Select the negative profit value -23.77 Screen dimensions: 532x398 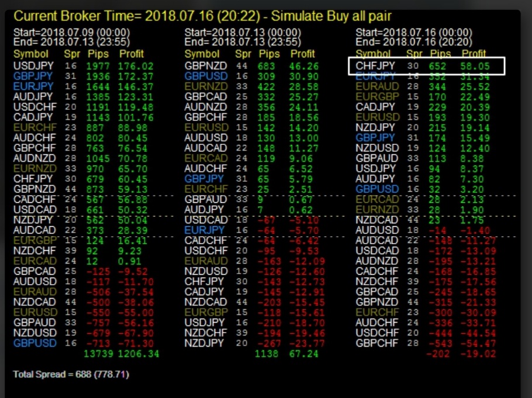pos(307,343)
